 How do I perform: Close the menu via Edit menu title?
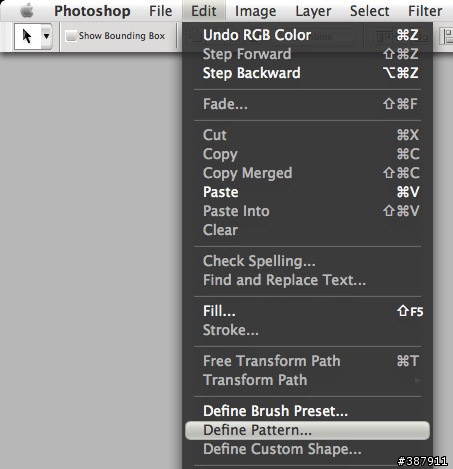click(x=204, y=11)
